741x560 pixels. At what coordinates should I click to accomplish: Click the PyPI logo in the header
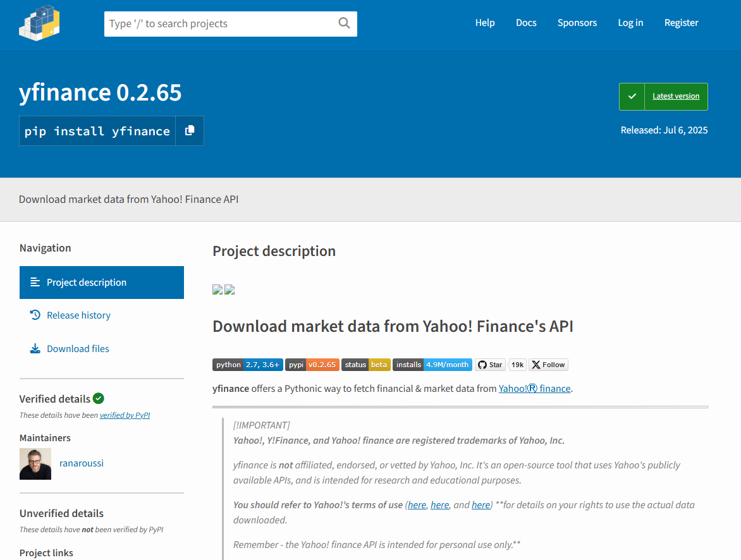[39, 23]
